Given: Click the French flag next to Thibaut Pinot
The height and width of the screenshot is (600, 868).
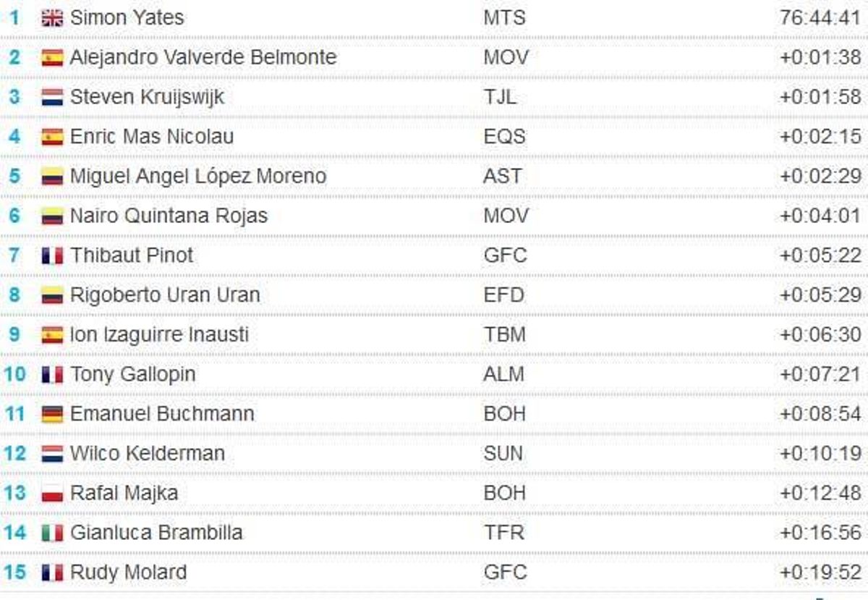Looking at the screenshot, I should [x=52, y=255].
